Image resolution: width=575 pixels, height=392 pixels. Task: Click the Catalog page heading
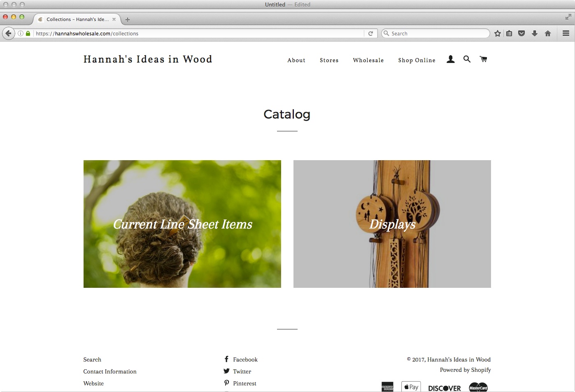(x=287, y=114)
